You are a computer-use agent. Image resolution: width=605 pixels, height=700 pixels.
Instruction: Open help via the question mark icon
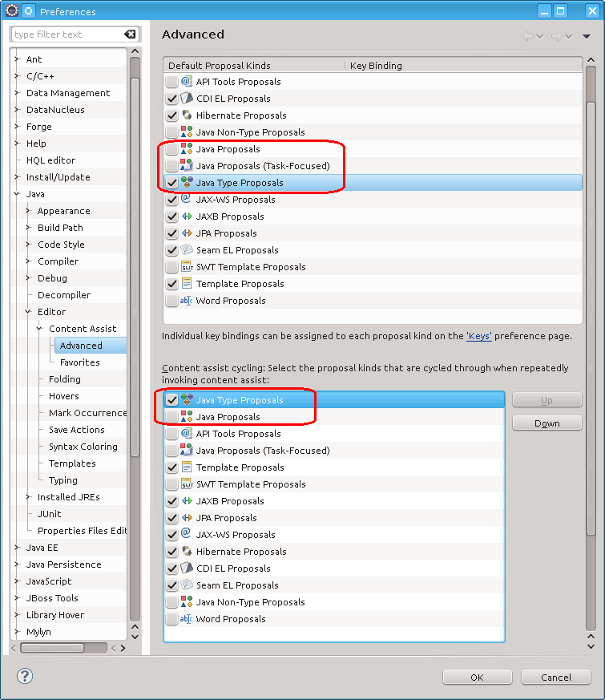(x=25, y=676)
